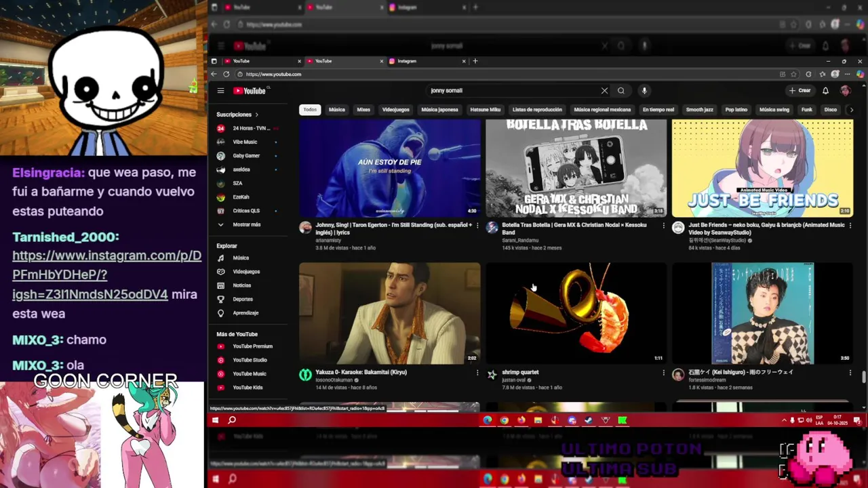
Task: Select the Música swing chip
Action: (774, 109)
